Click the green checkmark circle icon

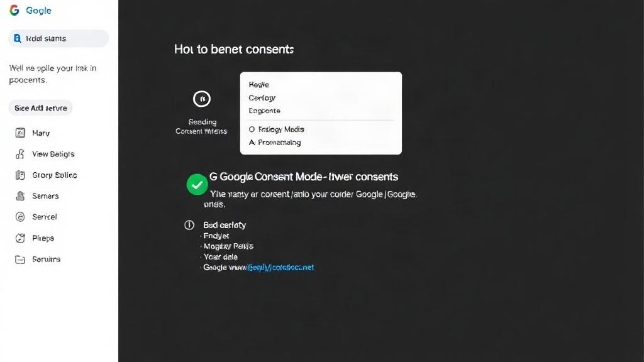click(197, 184)
